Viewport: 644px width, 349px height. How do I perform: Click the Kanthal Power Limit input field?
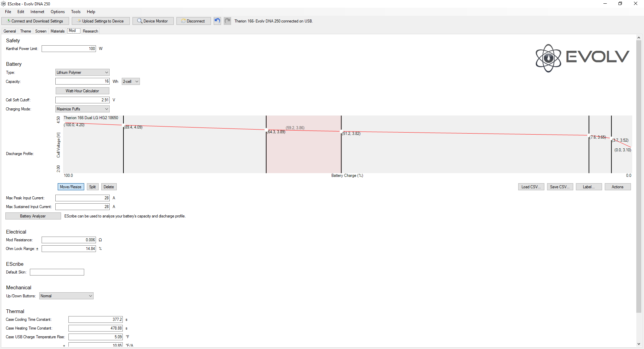pyautogui.click(x=69, y=49)
